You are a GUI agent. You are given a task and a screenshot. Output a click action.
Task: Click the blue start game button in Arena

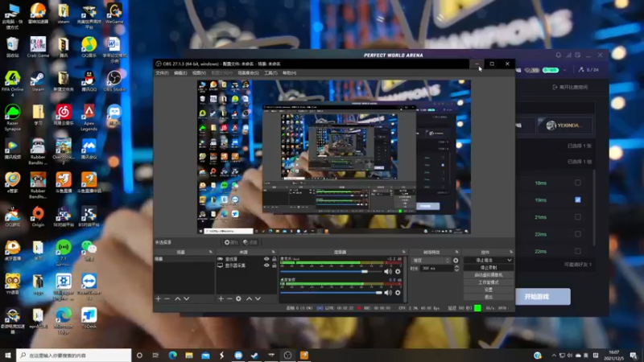[x=543, y=296]
